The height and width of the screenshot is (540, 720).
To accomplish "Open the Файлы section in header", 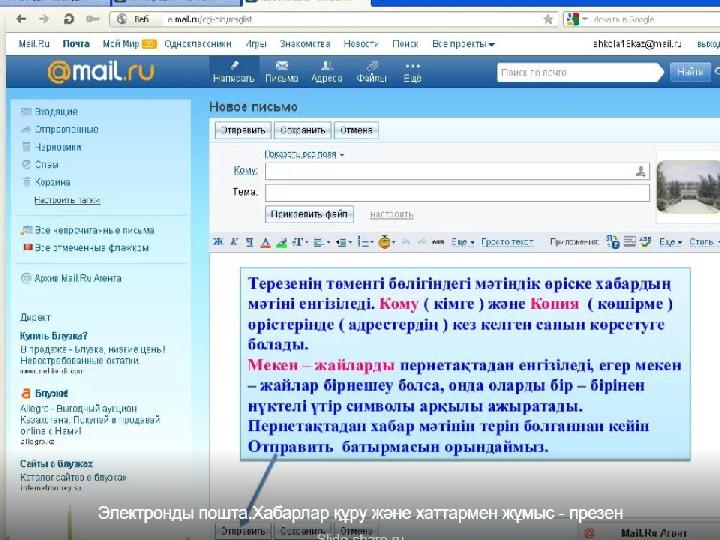I will [x=371, y=72].
